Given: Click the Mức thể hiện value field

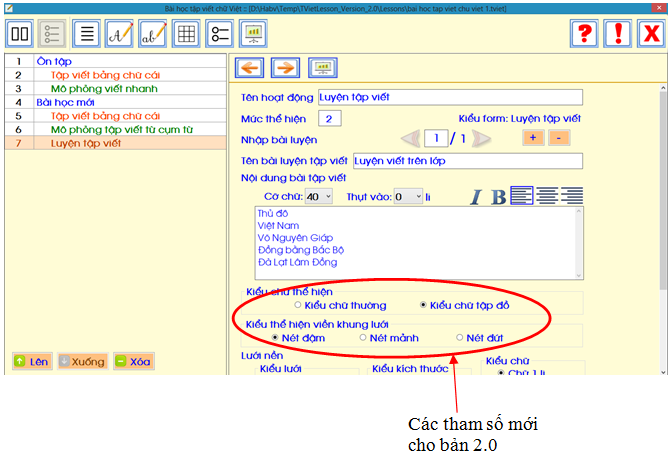Looking at the screenshot, I should click(x=330, y=119).
